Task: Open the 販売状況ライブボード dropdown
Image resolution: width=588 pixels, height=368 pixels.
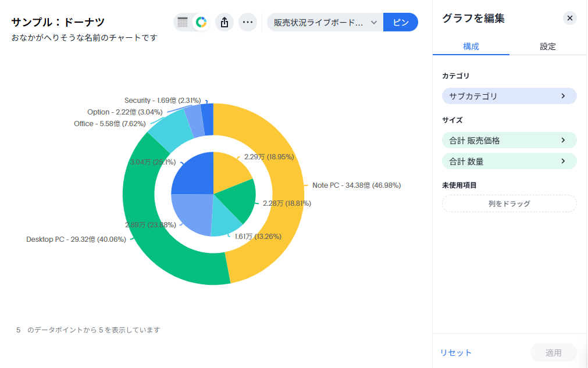Action: click(x=325, y=22)
